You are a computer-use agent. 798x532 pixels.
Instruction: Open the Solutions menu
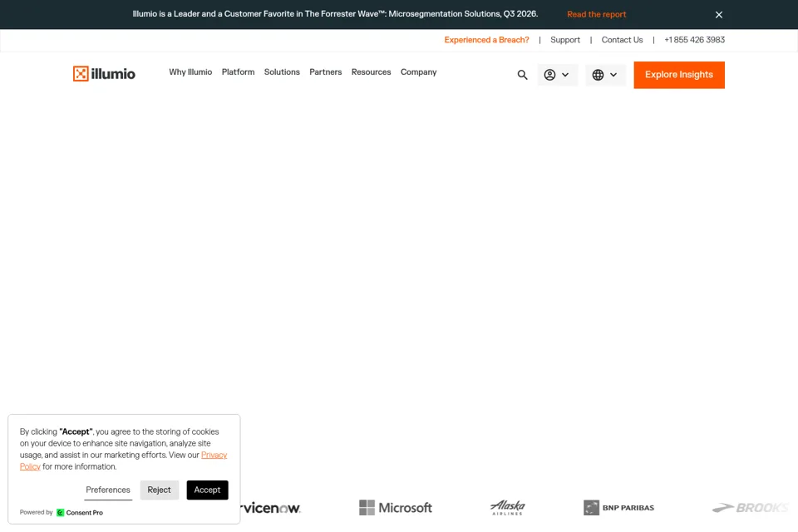(282, 72)
